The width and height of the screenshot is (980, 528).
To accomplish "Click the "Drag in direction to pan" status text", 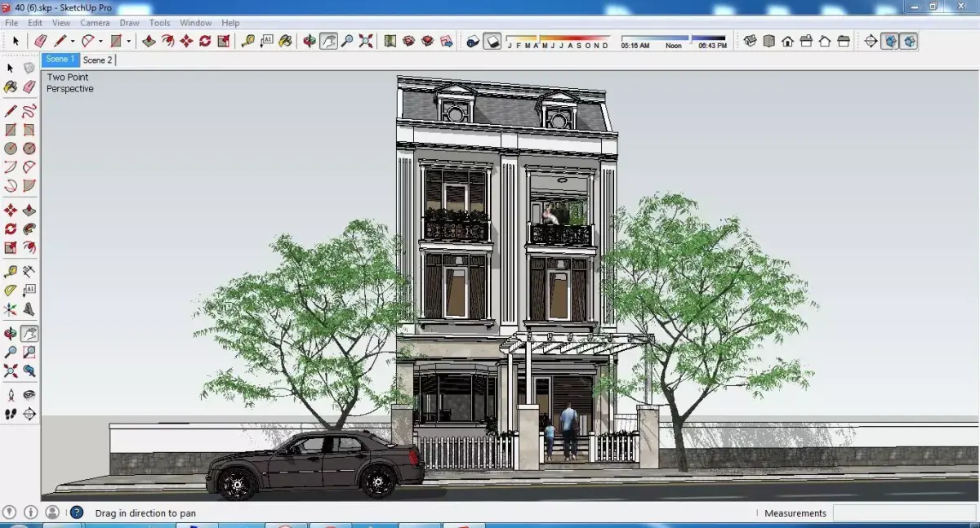I will pos(145,513).
